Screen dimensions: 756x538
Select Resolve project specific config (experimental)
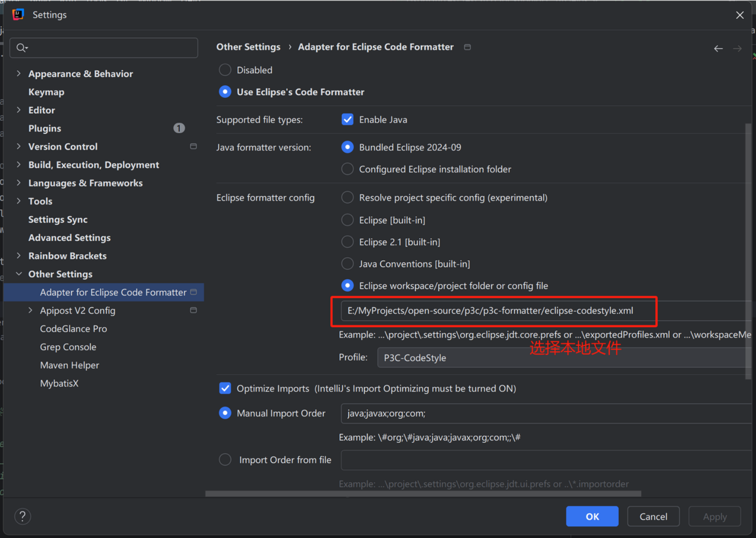[x=347, y=197]
